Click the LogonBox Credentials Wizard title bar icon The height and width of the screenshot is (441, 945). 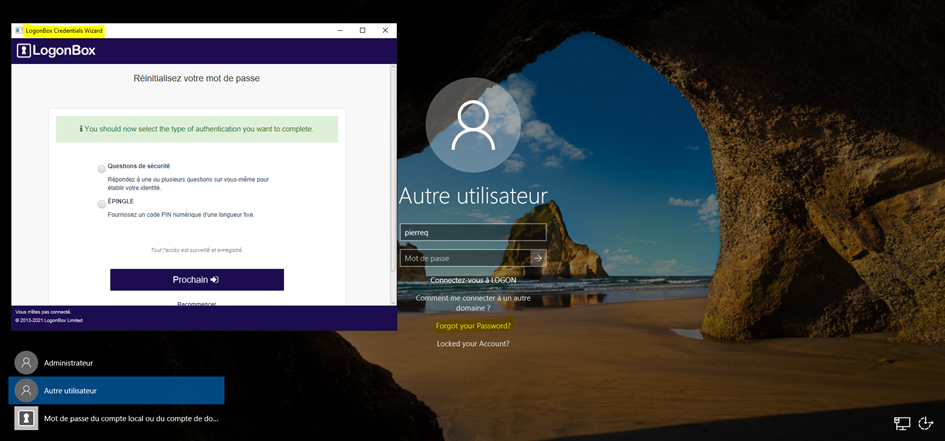click(18, 31)
